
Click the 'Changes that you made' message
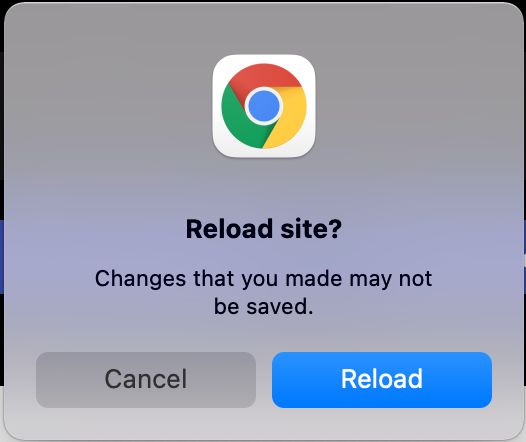click(264, 292)
